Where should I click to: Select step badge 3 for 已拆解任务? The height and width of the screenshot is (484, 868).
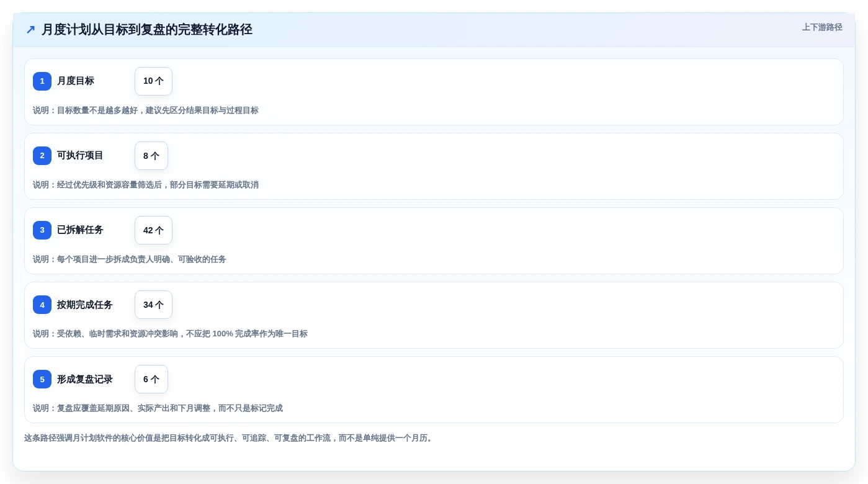pos(42,230)
